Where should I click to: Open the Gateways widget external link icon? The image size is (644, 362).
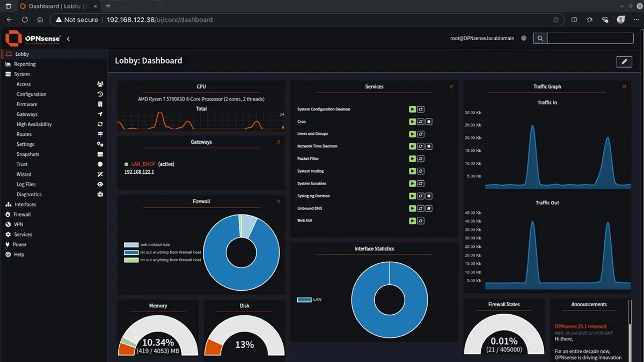[279, 142]
